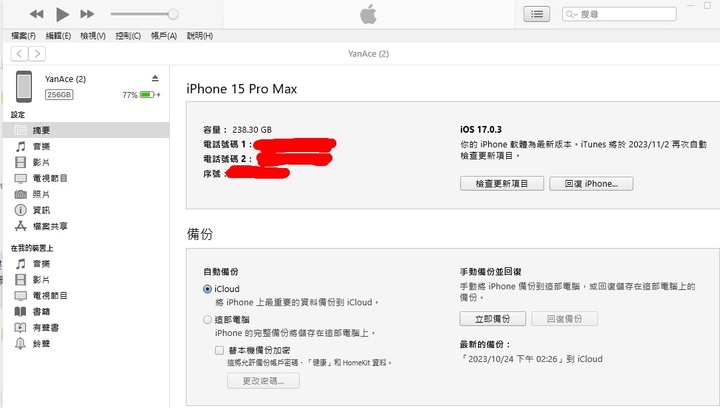Open the 檔案(F) menu
Image resolution: width=720 pixels, height=408 pixels.
(x=23, y=36)
